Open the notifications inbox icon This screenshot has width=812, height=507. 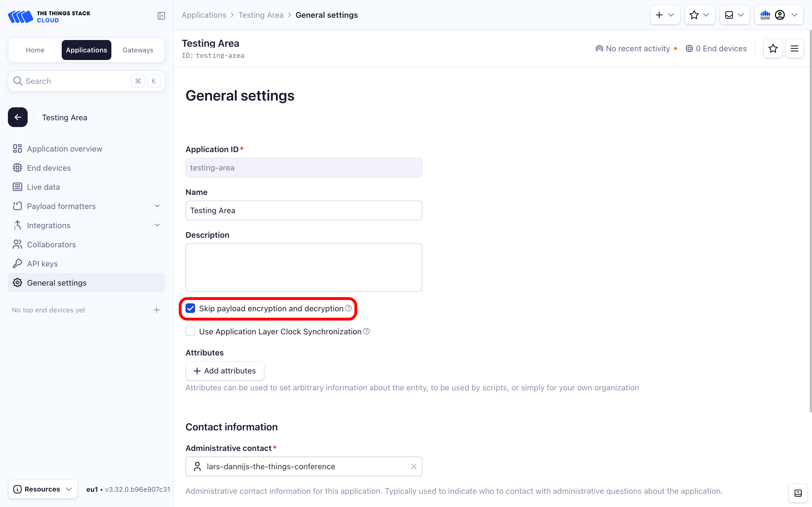729,15
